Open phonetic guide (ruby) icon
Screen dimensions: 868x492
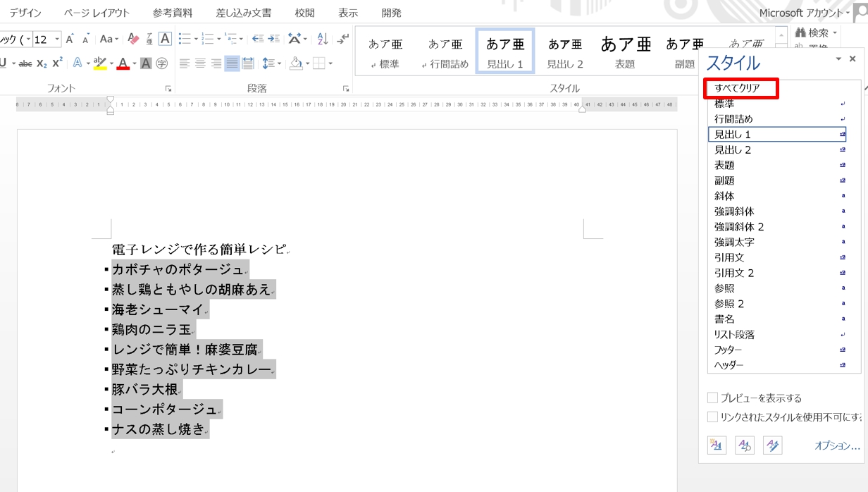point(149,39)
